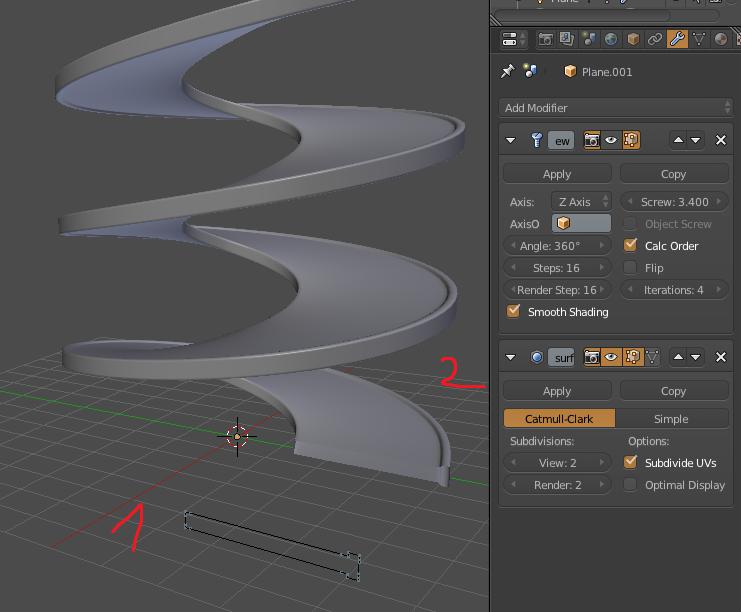Screen dimensions: 741x612
Task: Switch to World properties globe icon
Action: [611, 40]
